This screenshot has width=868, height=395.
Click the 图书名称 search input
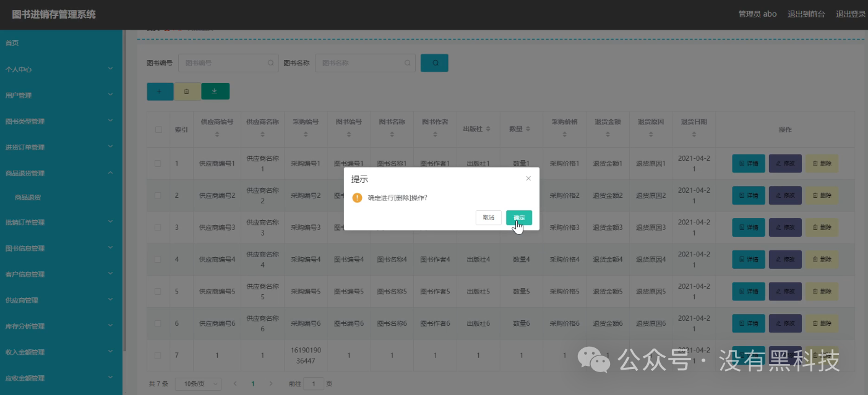[x=365, y=63]
